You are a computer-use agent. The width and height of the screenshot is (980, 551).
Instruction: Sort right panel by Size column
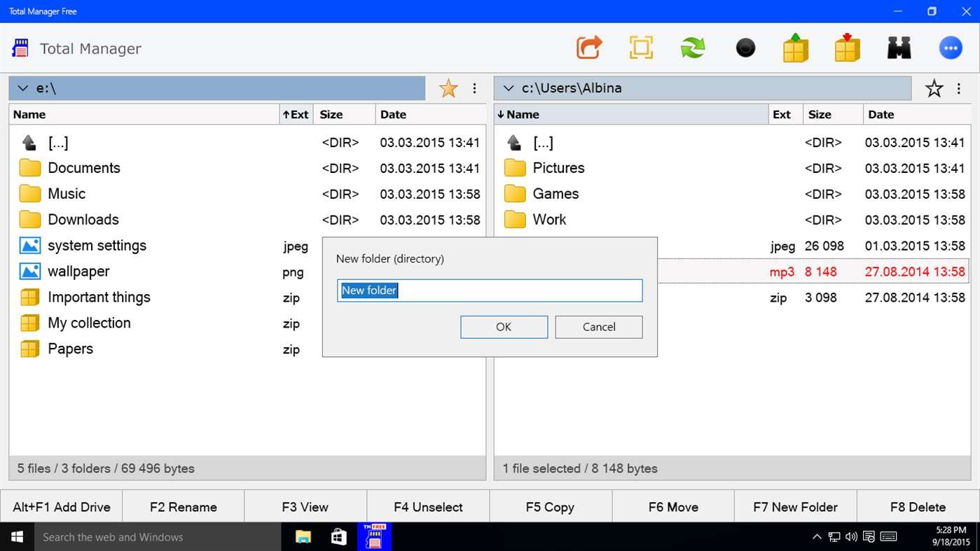(x=831, y=115)
